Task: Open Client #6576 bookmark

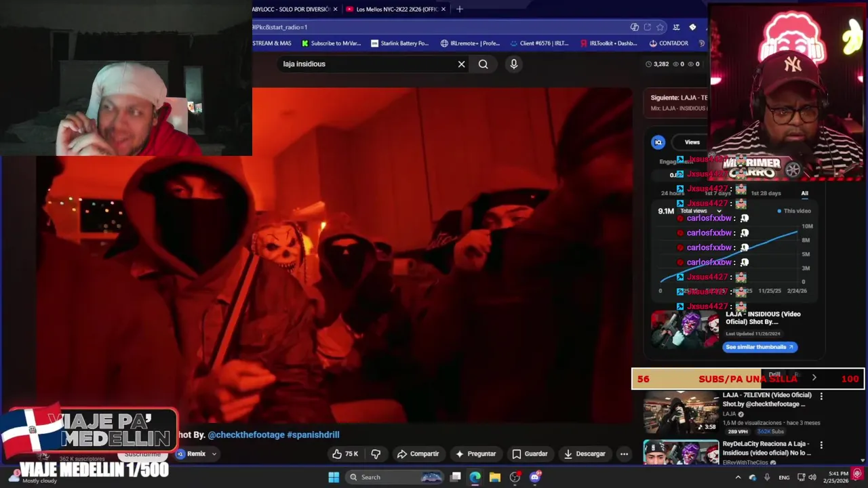Action: click(x=539, y=43)
